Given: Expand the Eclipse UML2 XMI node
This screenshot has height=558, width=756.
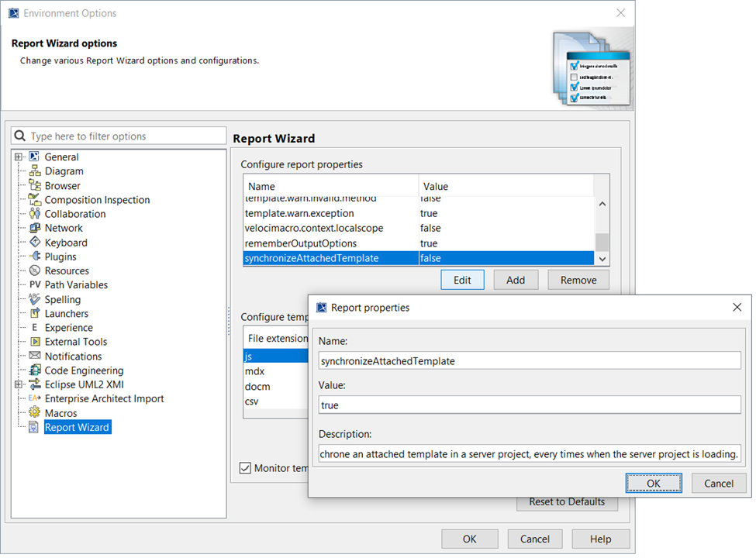Looking at the screenshot, I should pyautogui.click(x=19, y=384).
